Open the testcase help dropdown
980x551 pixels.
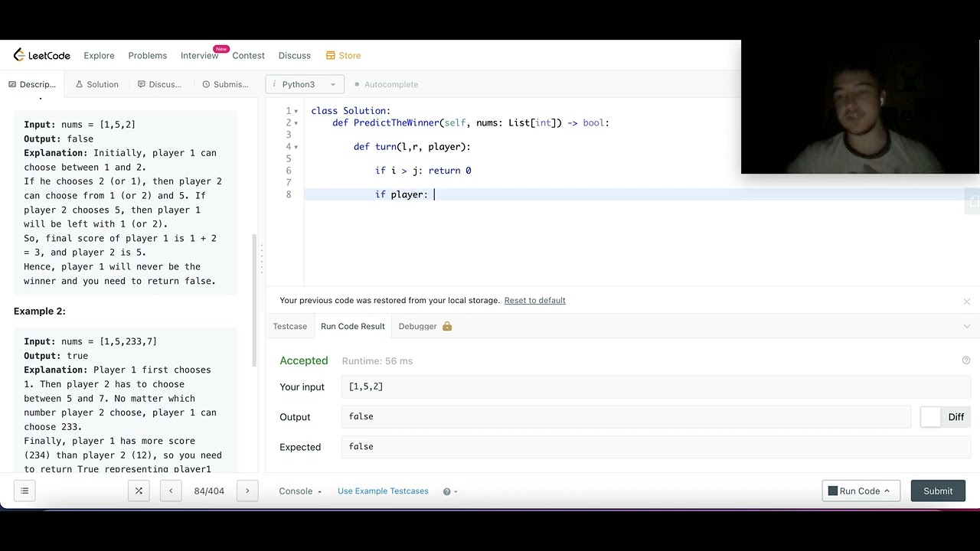click(450, 491)
